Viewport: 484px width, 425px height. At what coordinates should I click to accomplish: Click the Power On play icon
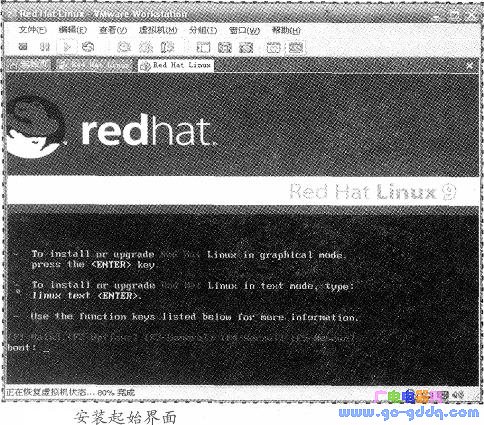[67, 47]
